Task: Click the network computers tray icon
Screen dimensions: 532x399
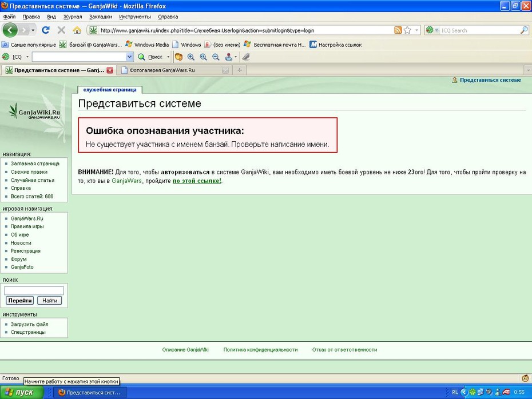Action: [x=481, y=392]
